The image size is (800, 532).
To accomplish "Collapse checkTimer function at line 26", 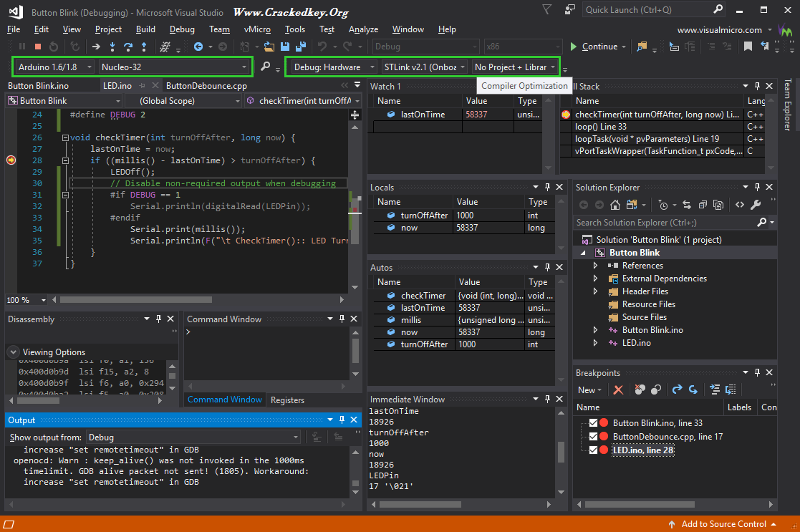I will coord(65,137).
